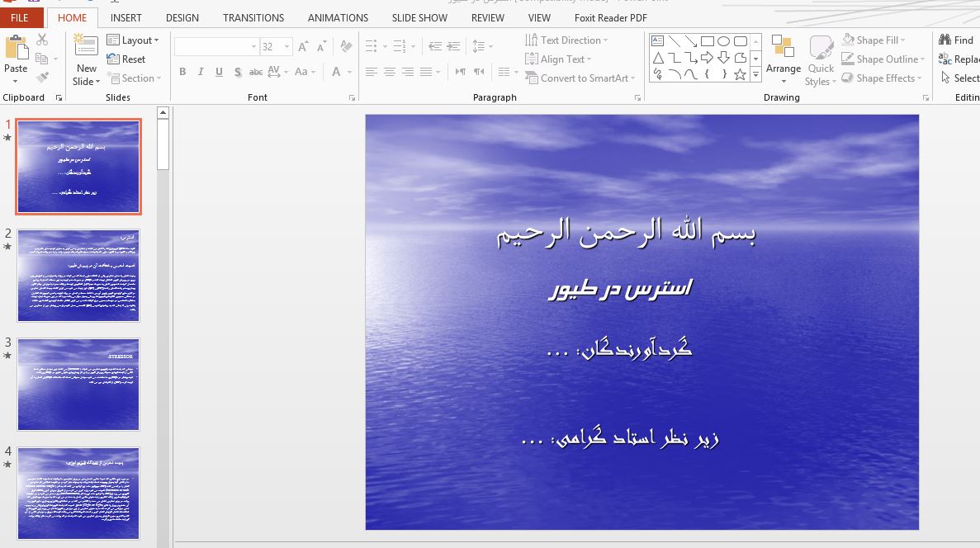Select slide 3 STRESSOR thumbnail
980x548 pixels.
point(78,385)
